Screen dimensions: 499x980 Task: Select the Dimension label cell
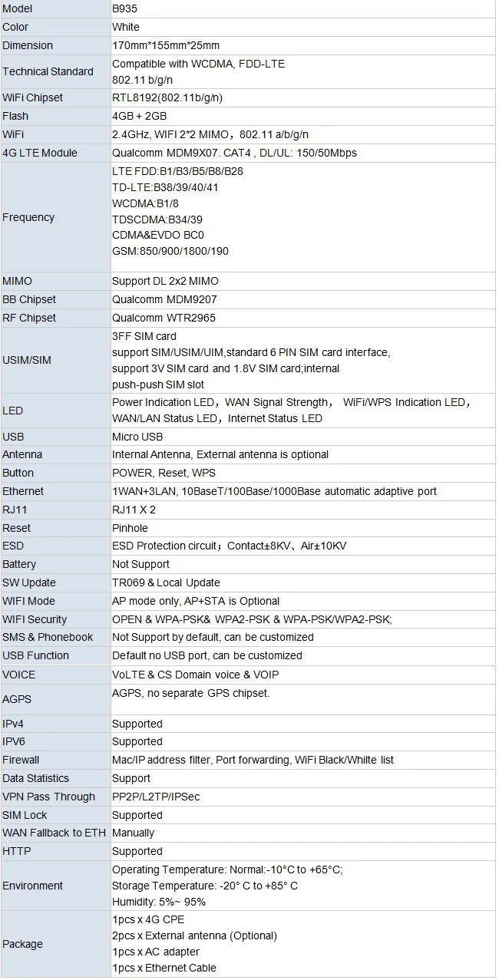pyautogui.click(x=55, y=45)
